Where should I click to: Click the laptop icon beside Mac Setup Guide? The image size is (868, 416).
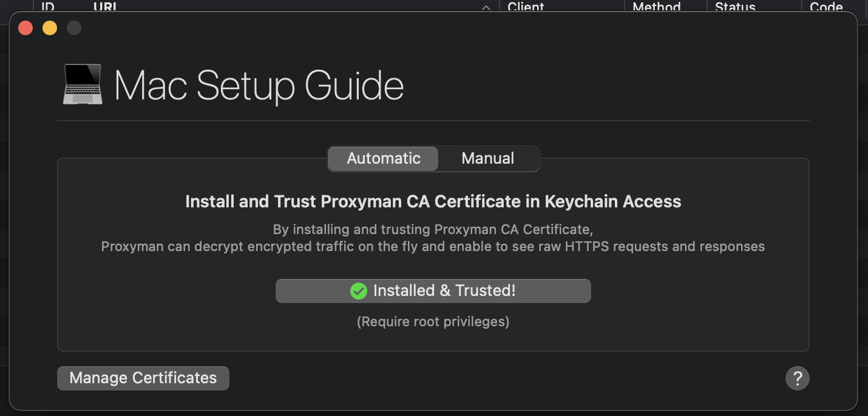(83, 84)
